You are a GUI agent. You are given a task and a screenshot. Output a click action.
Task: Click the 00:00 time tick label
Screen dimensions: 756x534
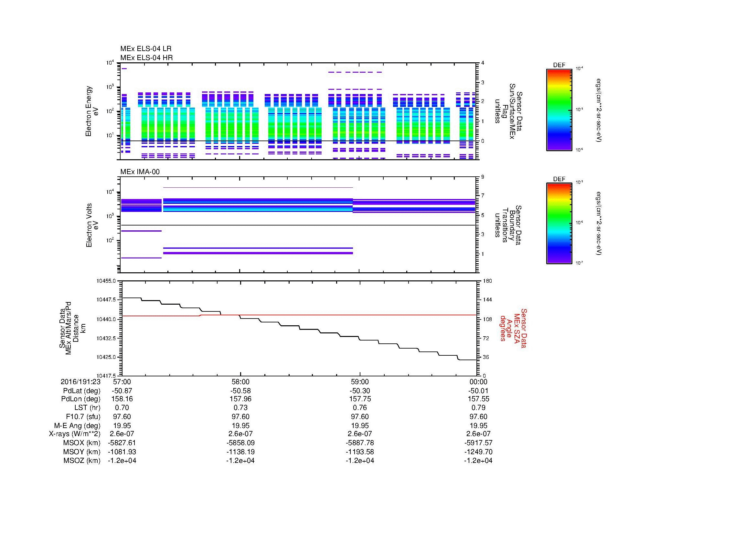(478, 382)
